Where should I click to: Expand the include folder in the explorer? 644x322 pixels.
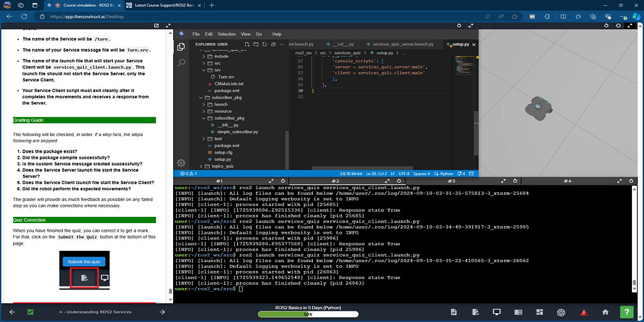tap(221, 56)
